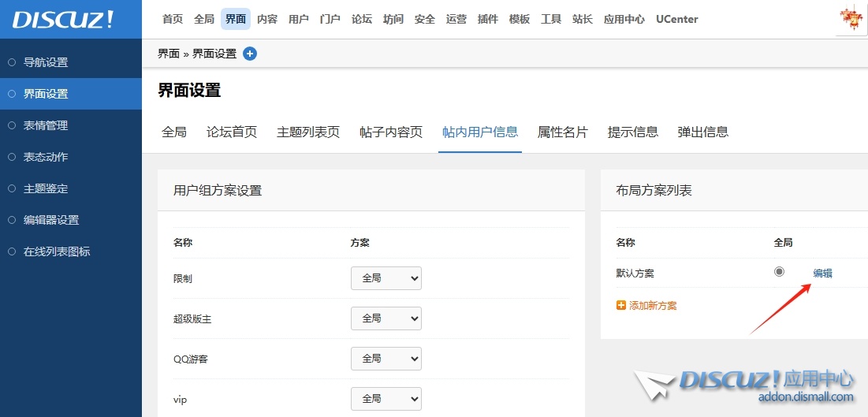
Task: Click the 用户组方案设置 panel heading
Action: (218, 191)
